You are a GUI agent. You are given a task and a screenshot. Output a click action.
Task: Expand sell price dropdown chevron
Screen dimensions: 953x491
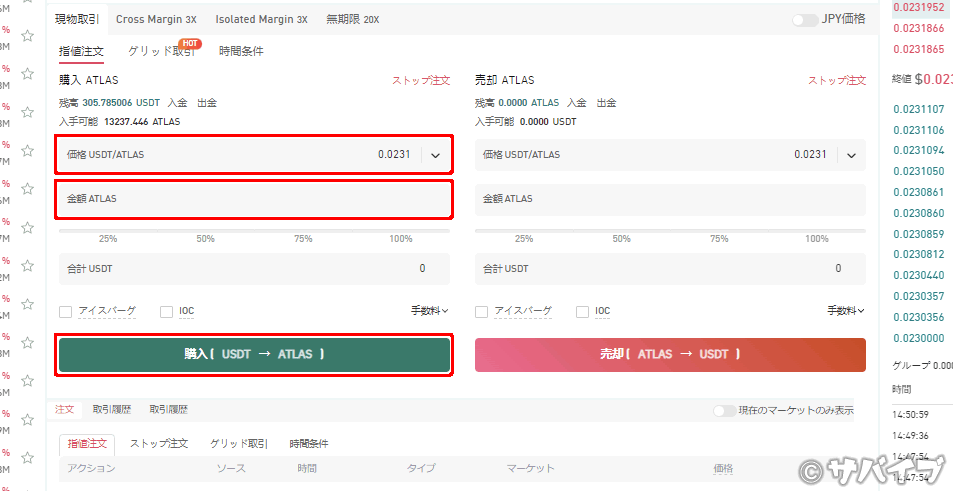pos(851,155)
